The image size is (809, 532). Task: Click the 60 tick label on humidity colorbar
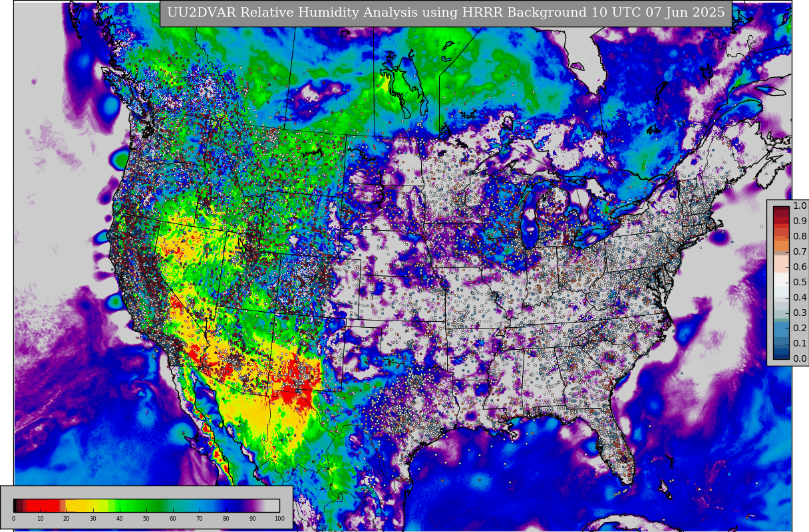pyautogui.click(x=173, y=519)
